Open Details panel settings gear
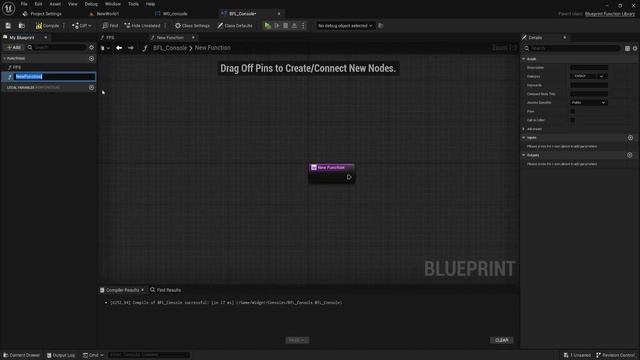The height and width of the screenshot is (360, 640). 635,48
